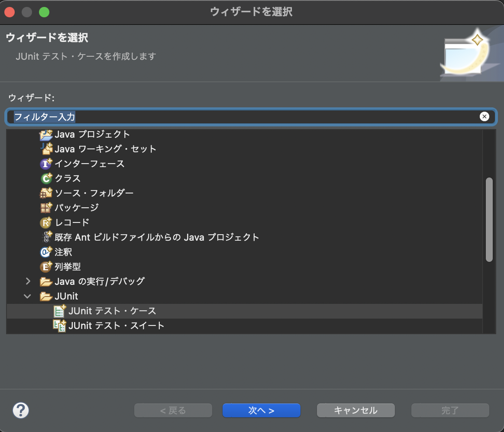Click the < 戻る button
This screenshot has width=504, height=432.
coord(173,410)
